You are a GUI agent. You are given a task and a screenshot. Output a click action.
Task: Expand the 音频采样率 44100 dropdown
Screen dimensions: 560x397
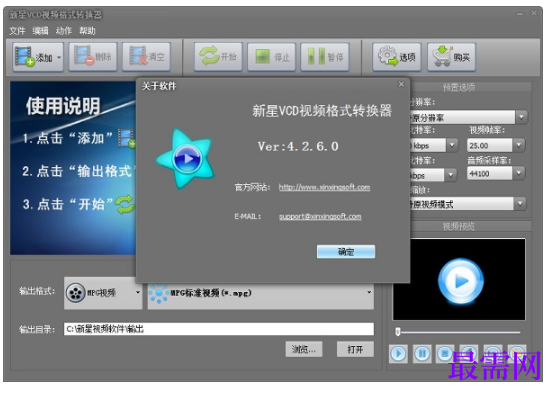519,174
